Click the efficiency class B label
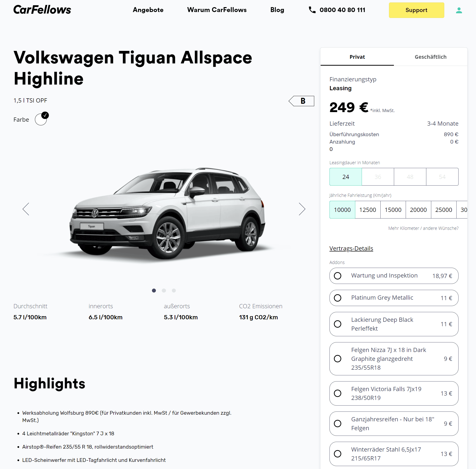This screenshot has height=469, width=476. click(x=301, y=101)
